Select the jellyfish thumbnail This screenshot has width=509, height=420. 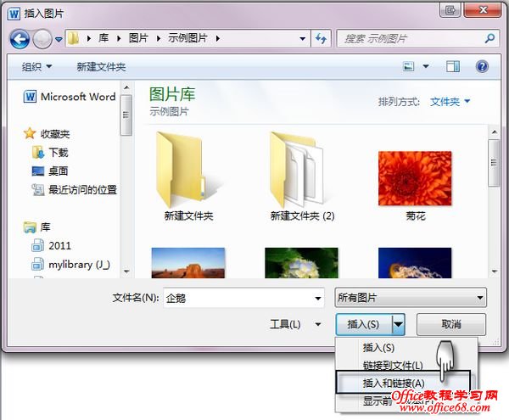[x=415, y=262]
